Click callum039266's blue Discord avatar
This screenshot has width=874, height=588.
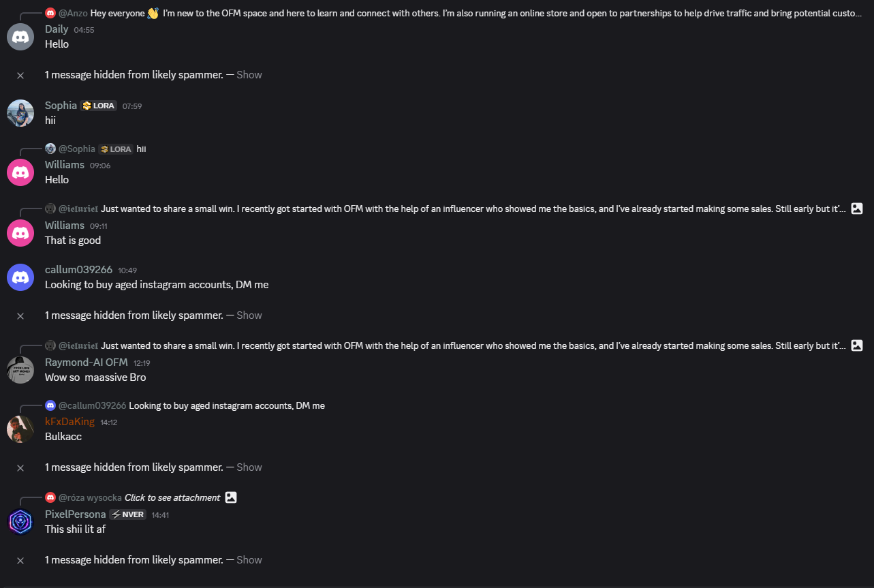20,277
